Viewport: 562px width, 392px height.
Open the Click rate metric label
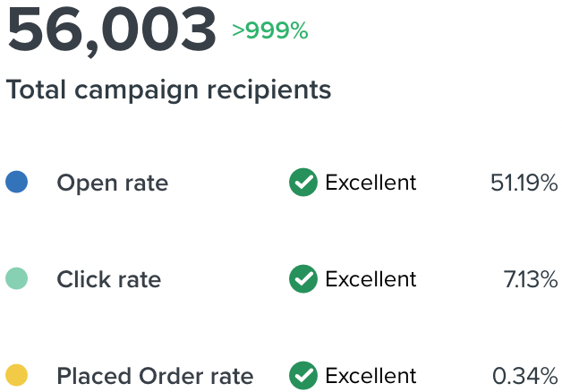click(x=108, y=279)
